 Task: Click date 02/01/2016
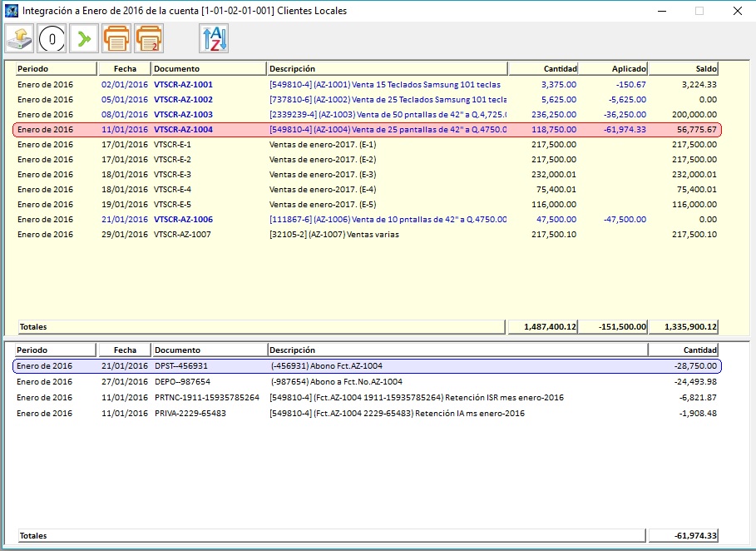[x=125, y=84]
